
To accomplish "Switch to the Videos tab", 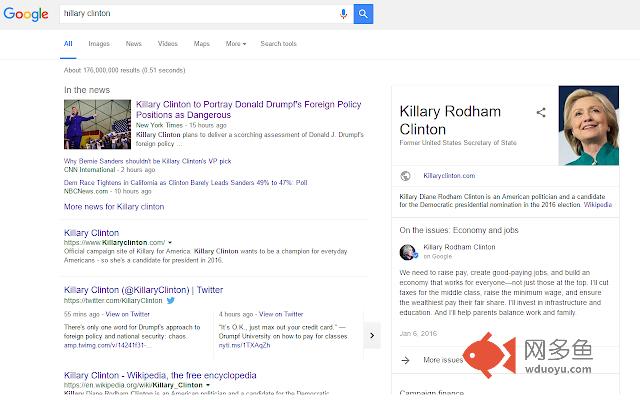I will click(168, 44).
